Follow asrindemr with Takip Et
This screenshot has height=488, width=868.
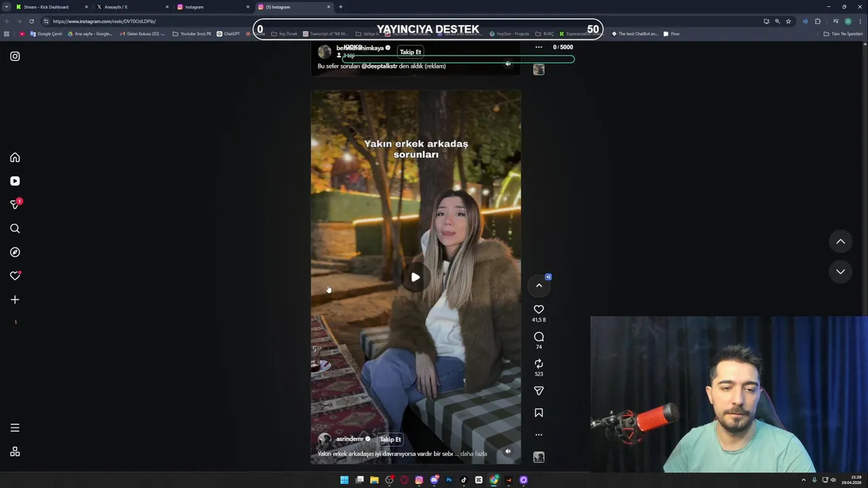pyautogui.click(x=390, y=439)
